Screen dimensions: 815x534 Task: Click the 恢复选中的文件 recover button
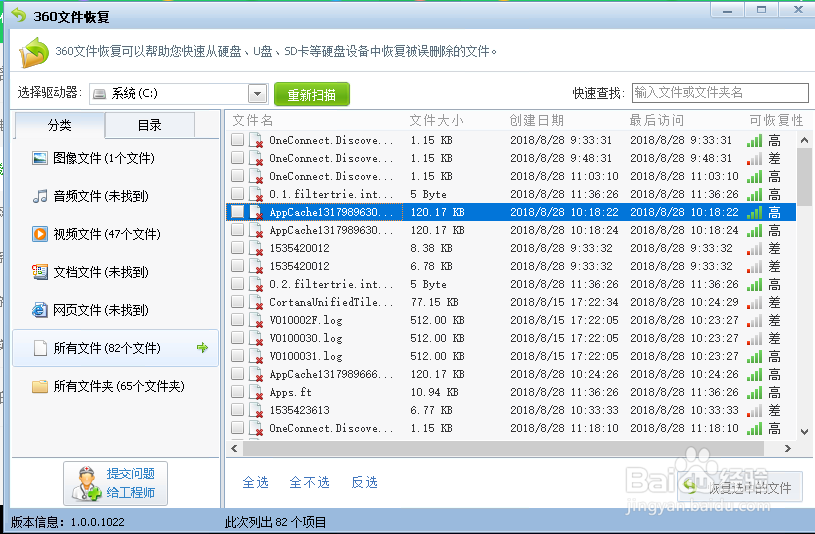(x=740, y=487)
